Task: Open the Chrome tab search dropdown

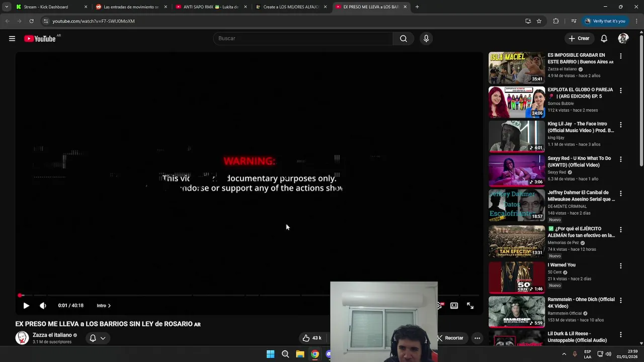Action: (7, 7)
